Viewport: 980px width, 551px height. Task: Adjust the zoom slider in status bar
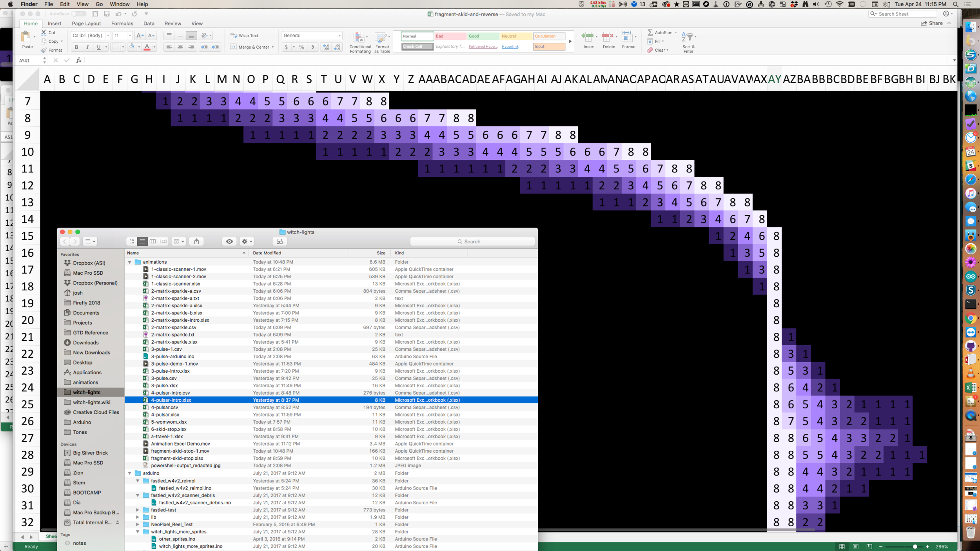point(915,547)
